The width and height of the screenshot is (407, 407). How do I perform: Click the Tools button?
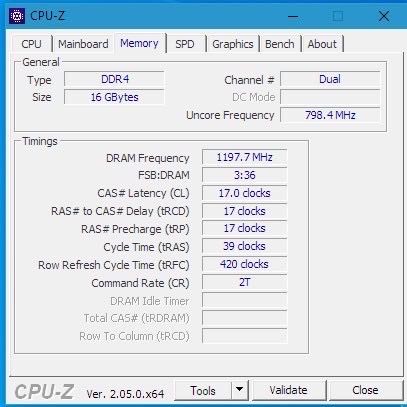(x=203, y=390)
